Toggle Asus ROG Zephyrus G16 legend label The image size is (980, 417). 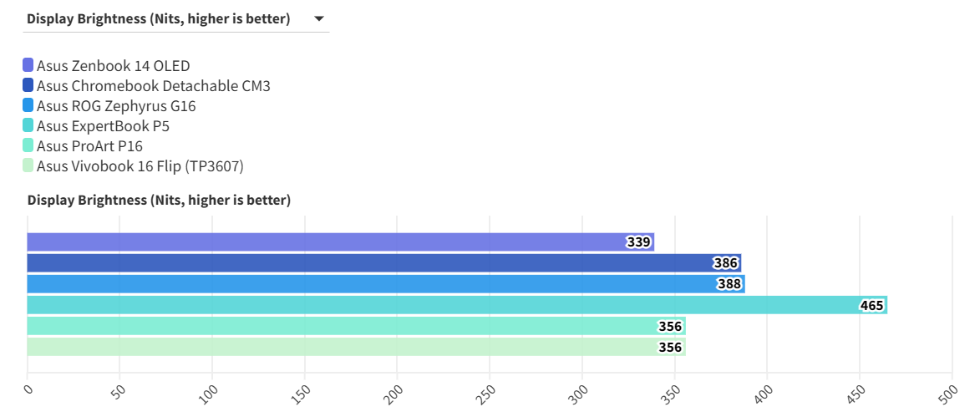(116, 105)
